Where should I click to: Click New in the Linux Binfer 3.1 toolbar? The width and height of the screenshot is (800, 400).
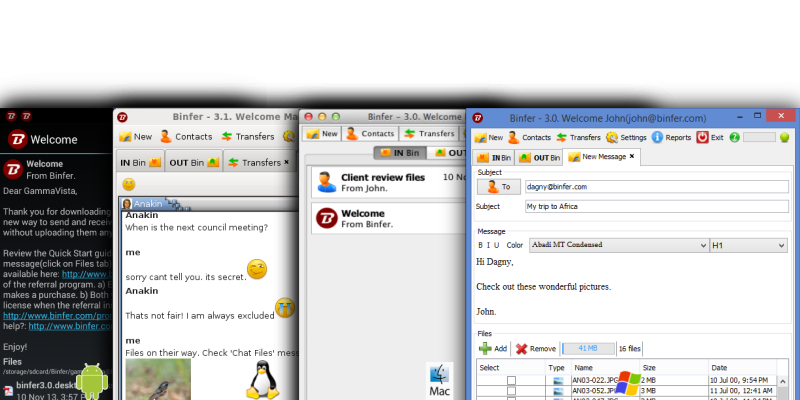135,136
